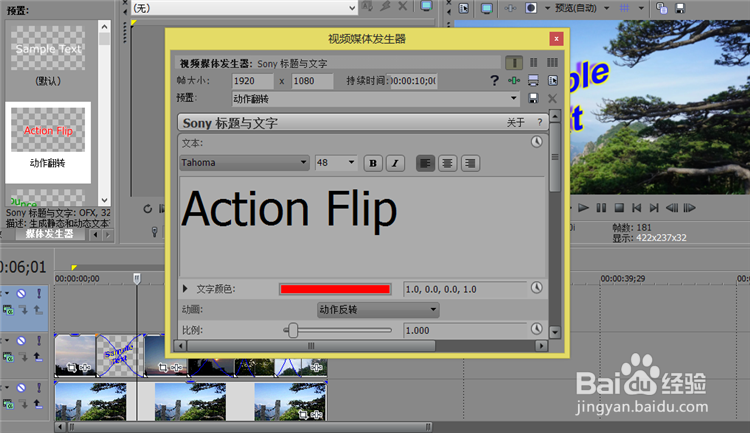Play the preview video

point(583,208)
